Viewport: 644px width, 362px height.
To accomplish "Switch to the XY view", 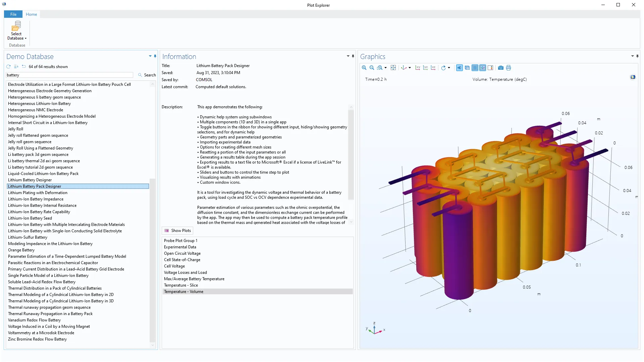I will point(418,68).
